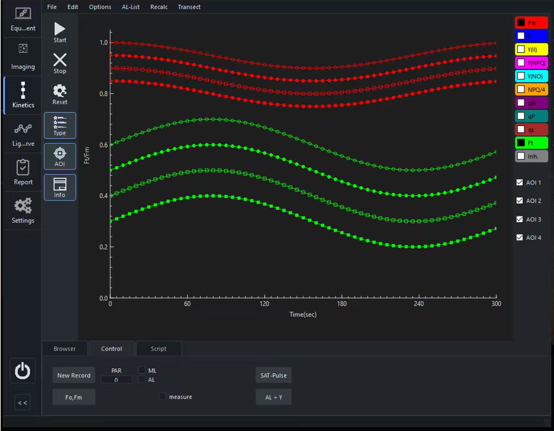
Task: Open the Type list panel
Action: (x=60, y=125)
